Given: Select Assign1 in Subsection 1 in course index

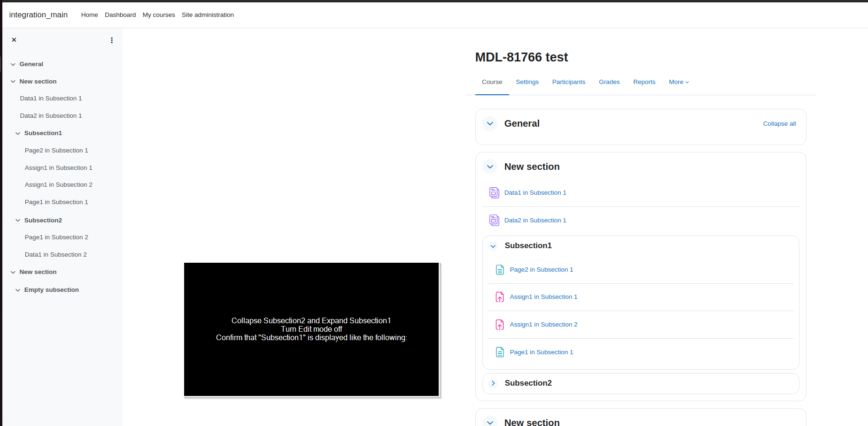Looking at the screenshot, I should click(x=58, y=168).
